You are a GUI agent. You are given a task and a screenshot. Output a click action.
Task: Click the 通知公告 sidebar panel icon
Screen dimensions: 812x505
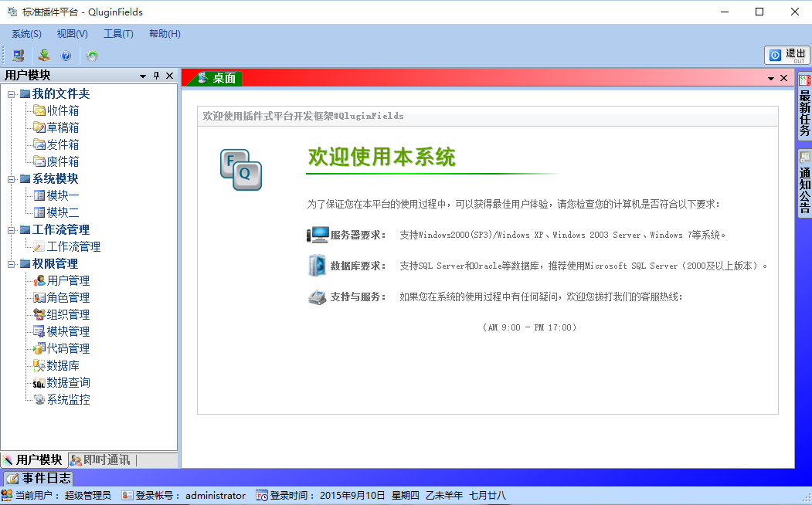coord(805,157)
